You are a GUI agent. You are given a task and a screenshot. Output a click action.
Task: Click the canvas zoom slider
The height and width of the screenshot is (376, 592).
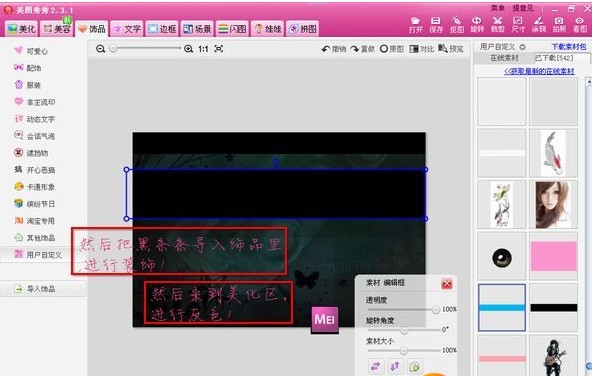(145, 48)
